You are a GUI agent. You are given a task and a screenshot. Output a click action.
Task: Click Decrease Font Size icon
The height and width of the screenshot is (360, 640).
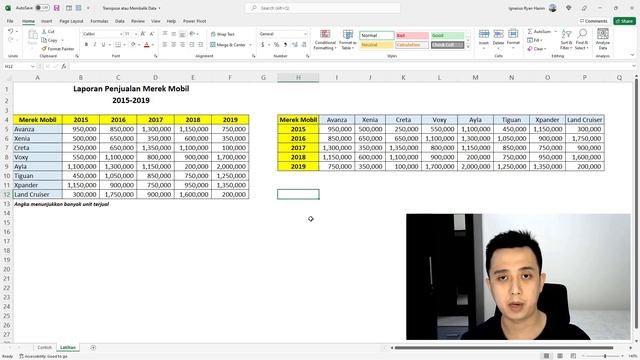click(151, 34)
